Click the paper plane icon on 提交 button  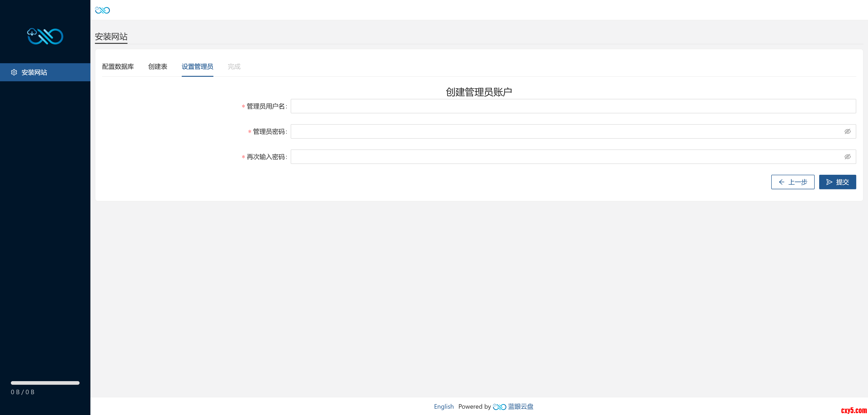pyautogui.click(x=829, y=182)
